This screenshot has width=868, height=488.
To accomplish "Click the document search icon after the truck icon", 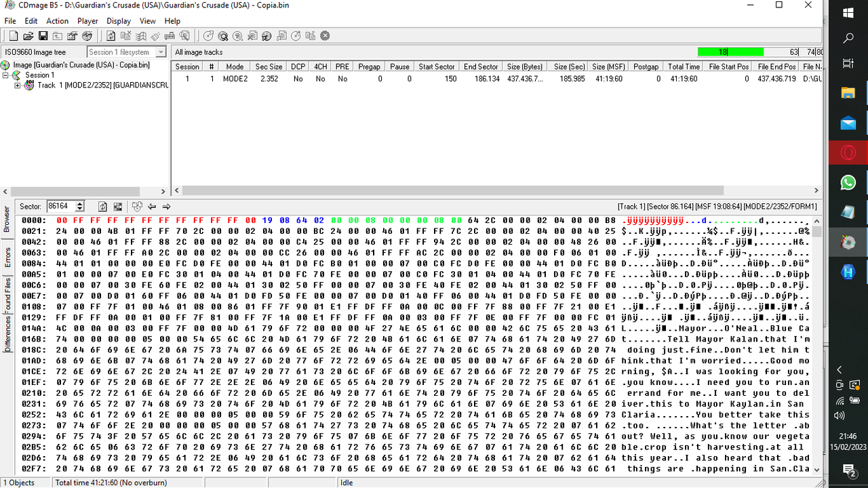I will [184, 36].
